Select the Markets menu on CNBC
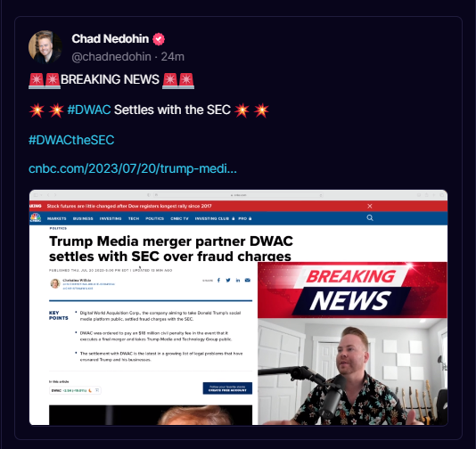This screenshot has height=449, width=476. [57, 218]
